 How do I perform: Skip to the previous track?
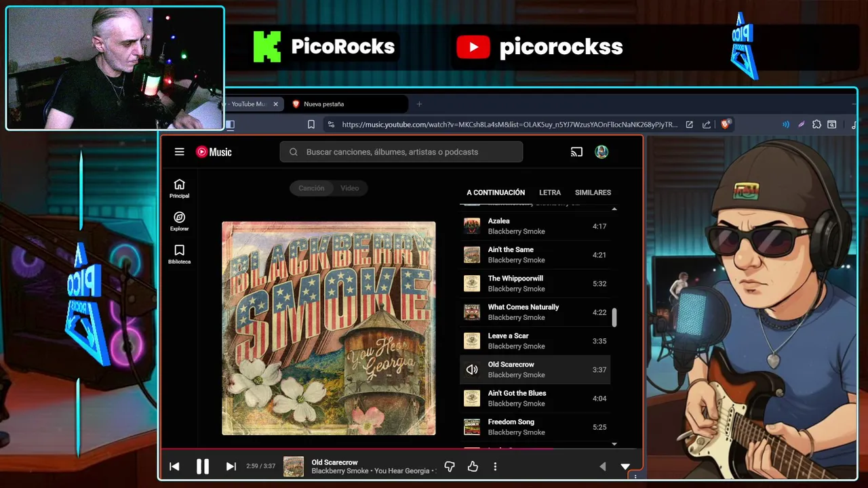(x=174, y=466)
